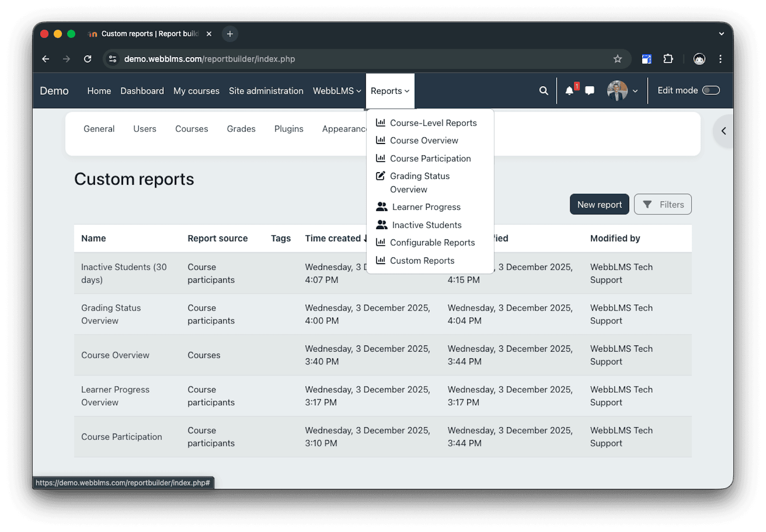Open search with the magnifier icon
The image size is (766, 532).
click(543, 90)
